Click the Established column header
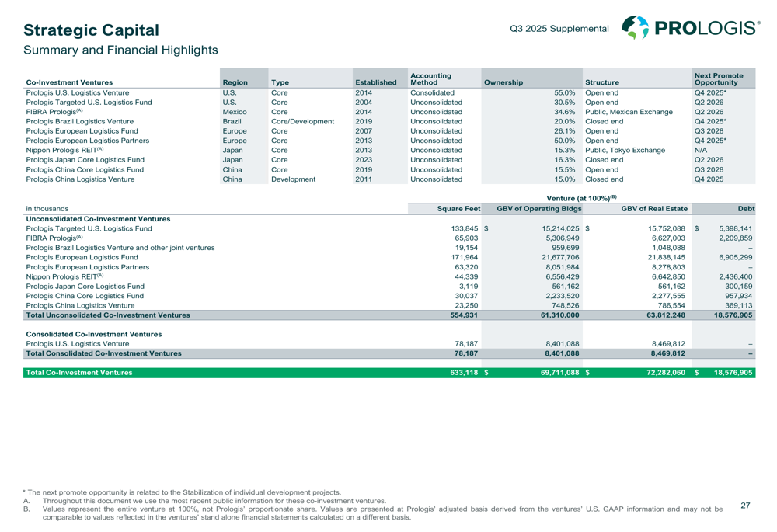Screen dimensions: 777x532 click(x=375, y=80)
